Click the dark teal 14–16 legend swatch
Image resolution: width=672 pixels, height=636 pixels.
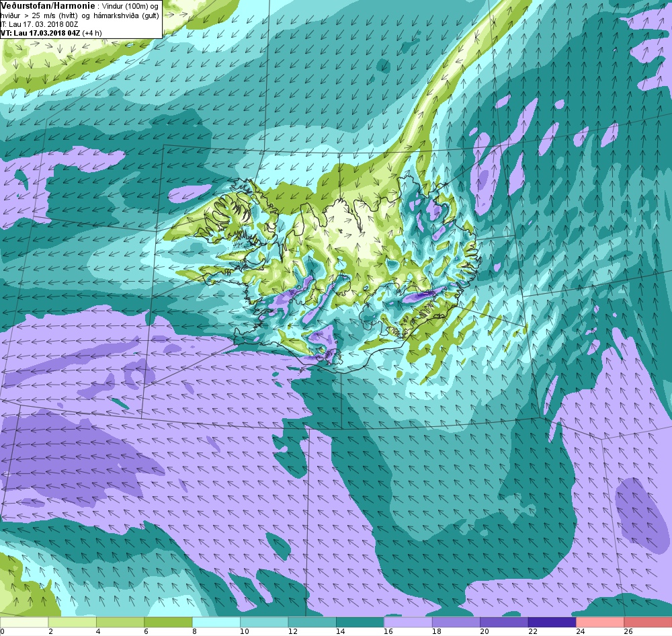pos(360,621)
